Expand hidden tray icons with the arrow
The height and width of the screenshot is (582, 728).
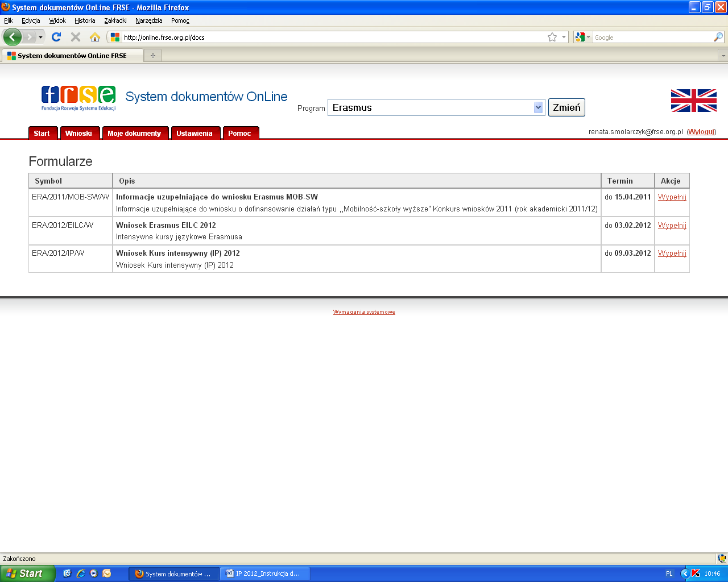[x=685, y=573]
